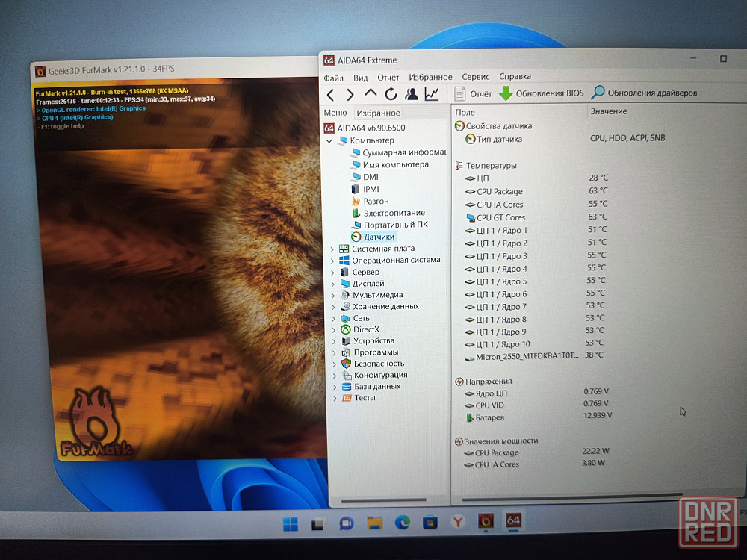Screen dimensions: 747x560
Task: Select the Тип датчика row
Action: (x=565, y=139)
